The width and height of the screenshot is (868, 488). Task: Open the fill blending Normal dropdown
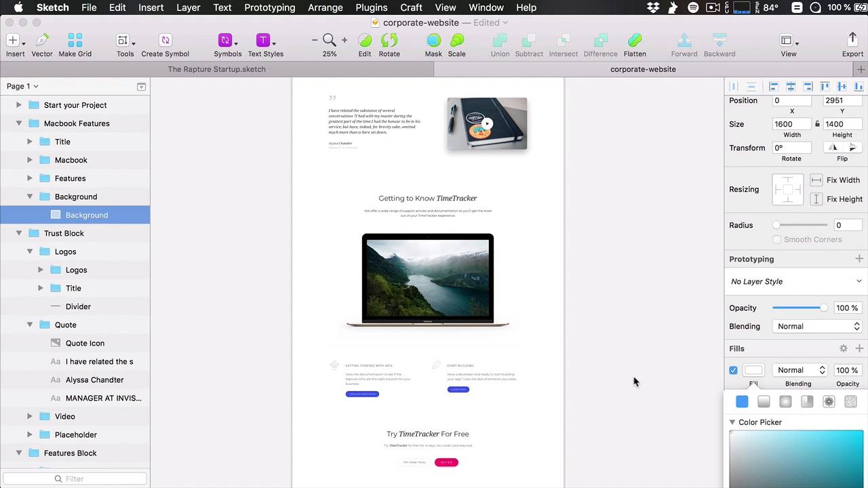tap(800, 370)
